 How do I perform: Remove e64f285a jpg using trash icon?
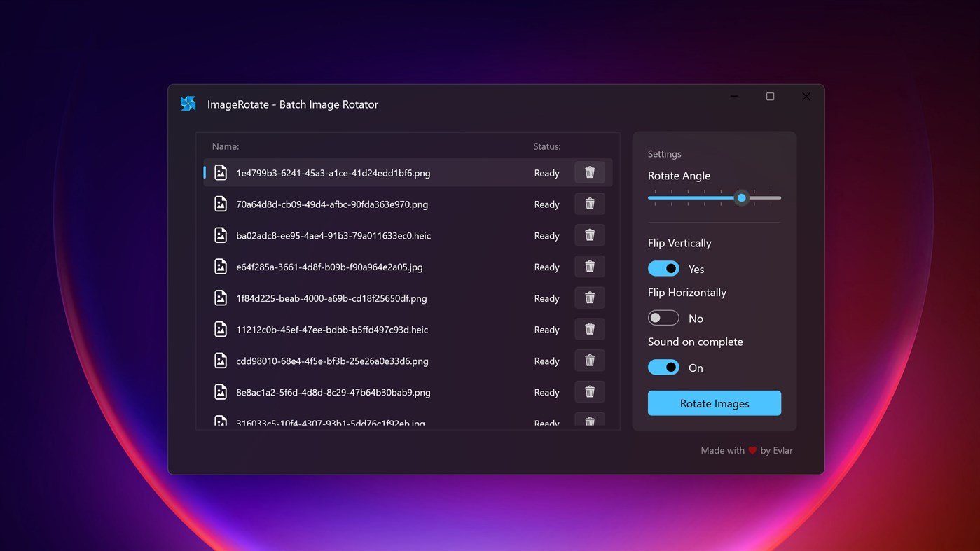point(589,266)
